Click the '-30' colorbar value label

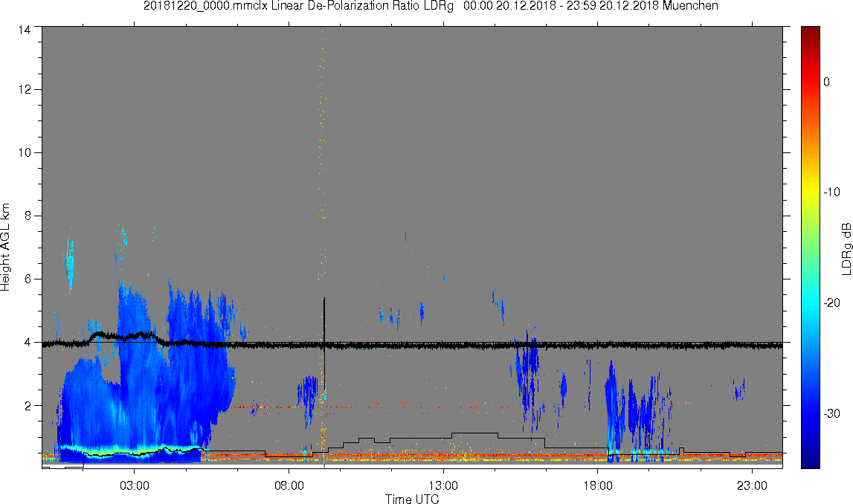coord(831,414)
